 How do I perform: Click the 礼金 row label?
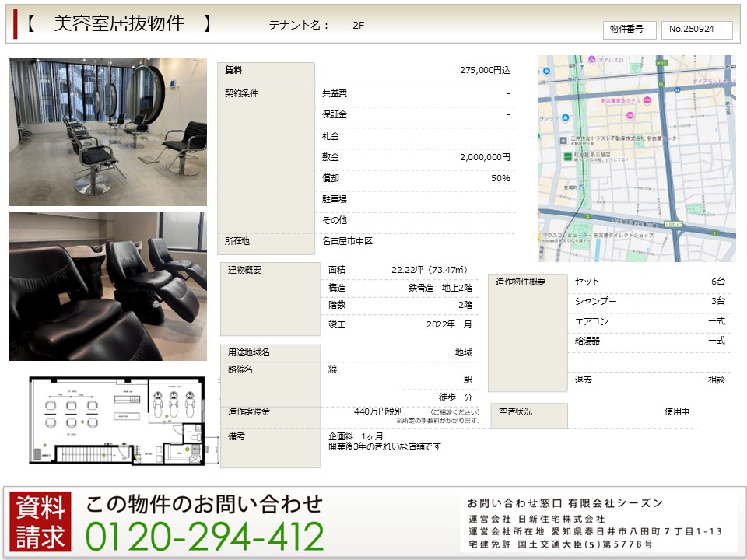pyautogui.click(x=331, y=137)
